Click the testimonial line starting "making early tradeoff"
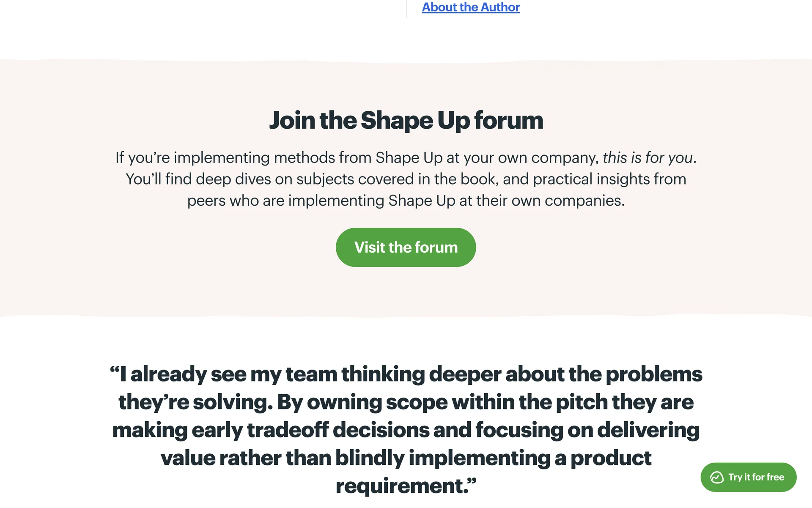The width and height of the screenshot is (812, 508). 406,430
